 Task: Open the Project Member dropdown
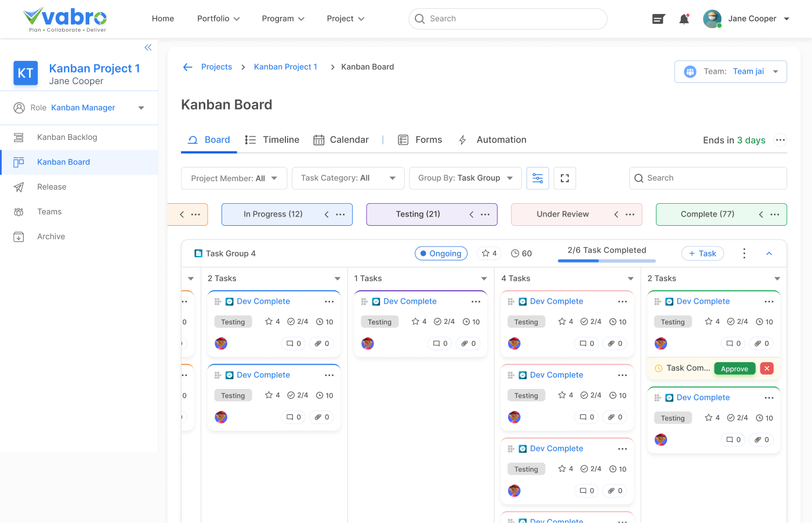pyautogui.click(x=234, y=178)
